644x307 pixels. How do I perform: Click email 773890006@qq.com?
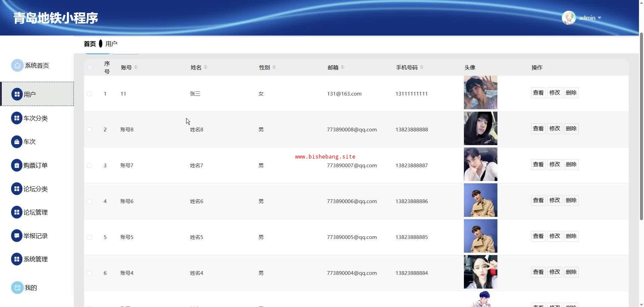[x=352, y=201]
